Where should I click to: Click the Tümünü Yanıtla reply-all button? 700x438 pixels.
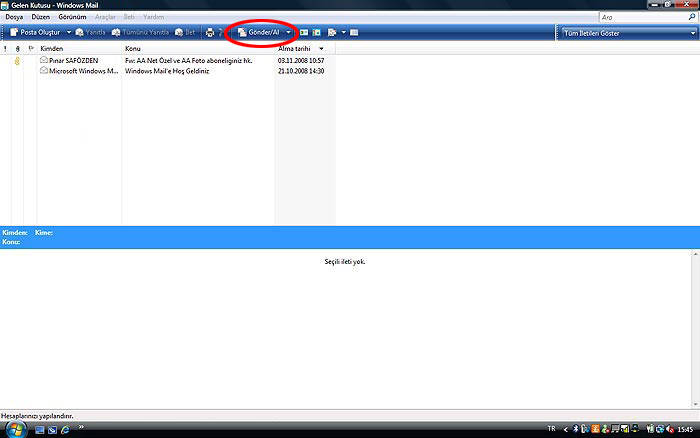click(x=140, y=33)
